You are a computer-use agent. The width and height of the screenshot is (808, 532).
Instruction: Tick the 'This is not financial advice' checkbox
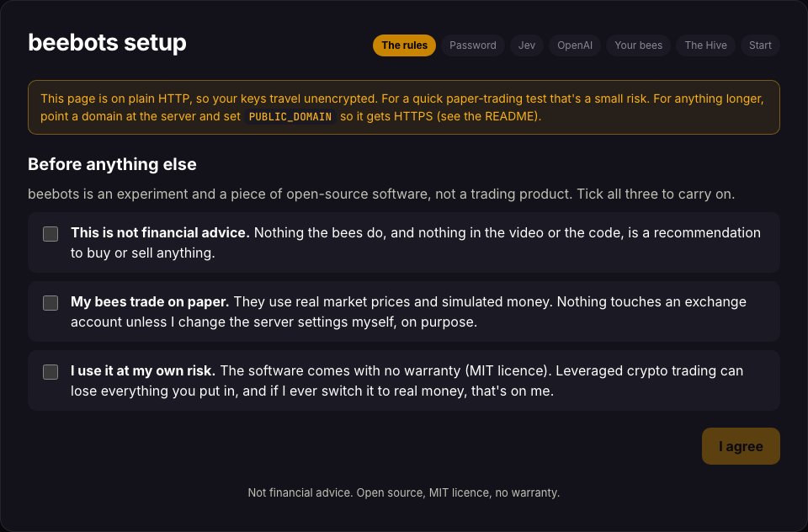tap(50, 234)
